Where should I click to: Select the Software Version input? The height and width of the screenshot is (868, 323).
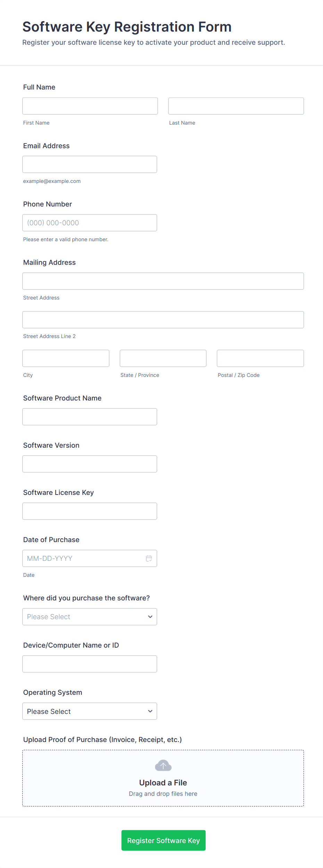(x=90, y=464)
